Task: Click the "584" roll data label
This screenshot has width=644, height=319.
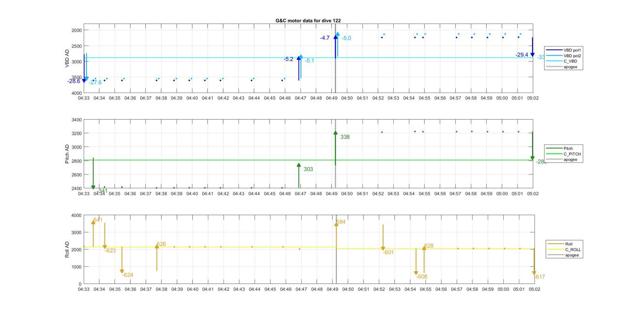Action: click(340, 222)
